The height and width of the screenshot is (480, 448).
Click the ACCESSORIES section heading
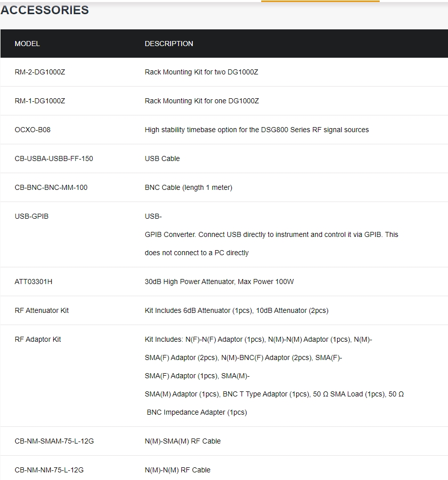click(x=45, y=10)
